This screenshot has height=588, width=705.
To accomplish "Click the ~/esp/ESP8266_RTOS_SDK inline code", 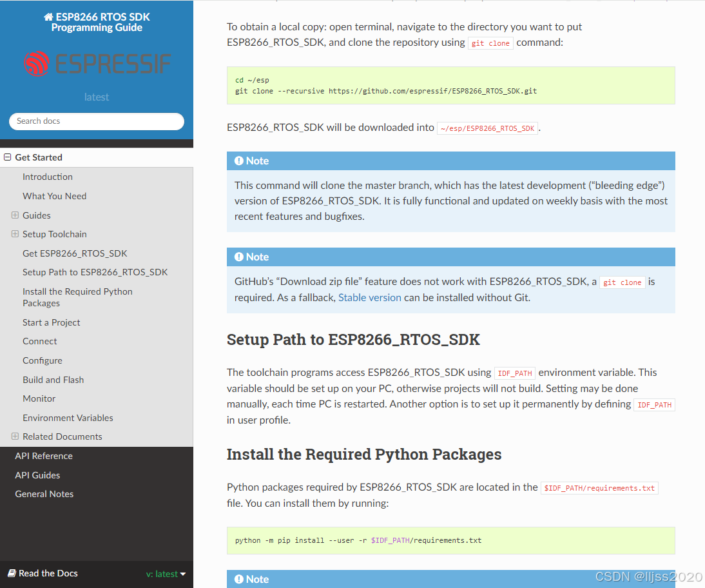I will (487, 129).
